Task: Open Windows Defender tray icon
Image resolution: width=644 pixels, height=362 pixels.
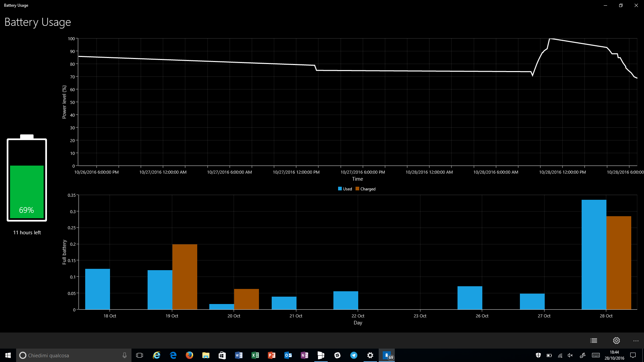Action: pos(538,355)
